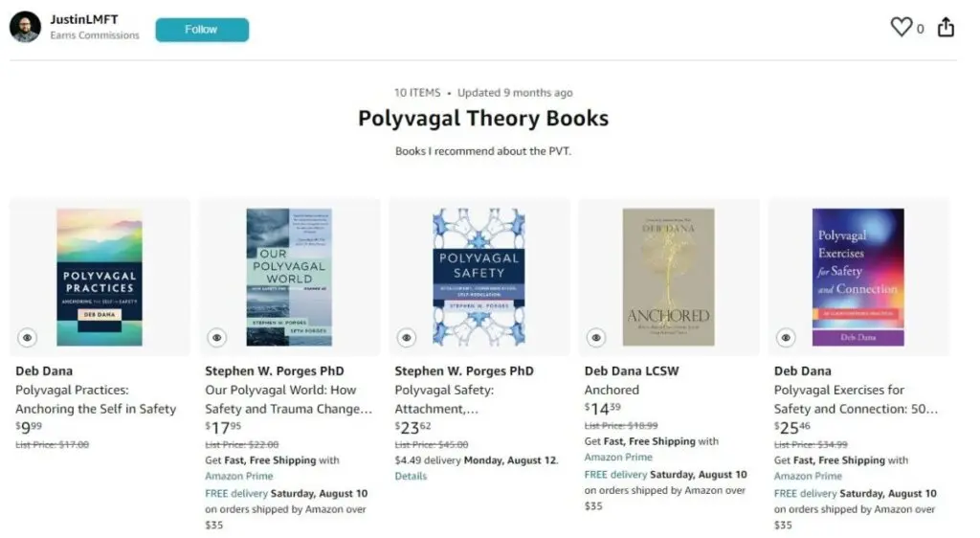This screenshot has height=538, width=980.
Task: Click eye icon on Polyvagal Exercises cover
Action: [x=786, y=337]
